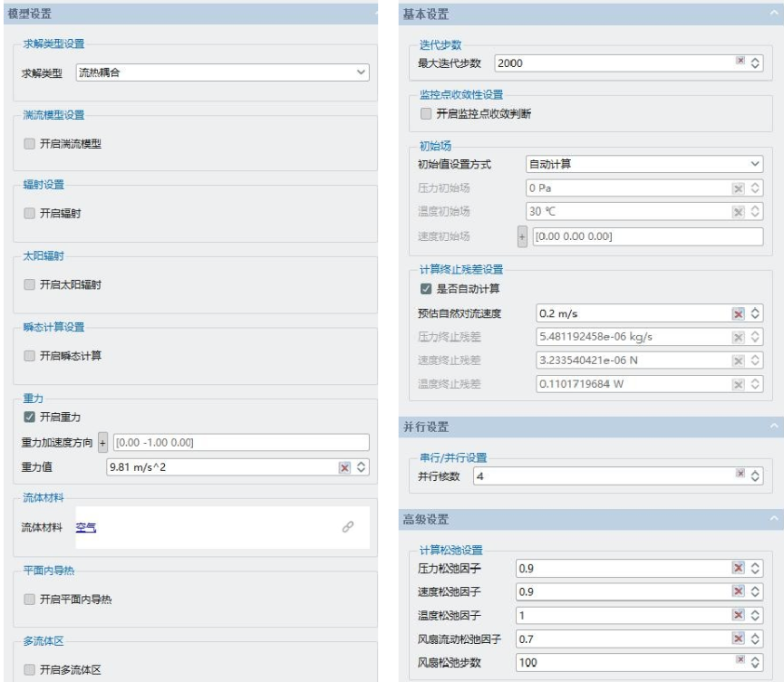784x682 pixels.
Task: Collapse the 并行设置 section header
Action: click(x=772, y=427)
